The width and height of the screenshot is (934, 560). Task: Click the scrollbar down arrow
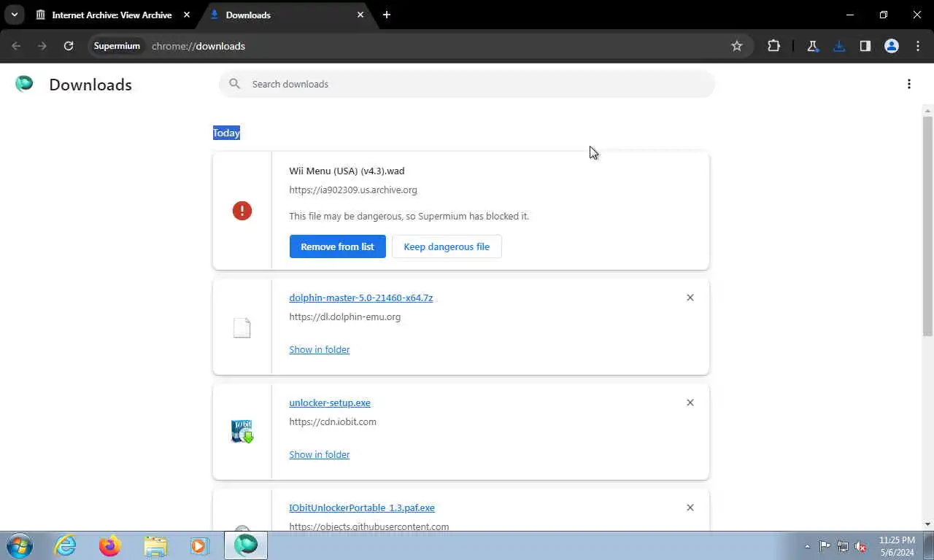(928, 524)
